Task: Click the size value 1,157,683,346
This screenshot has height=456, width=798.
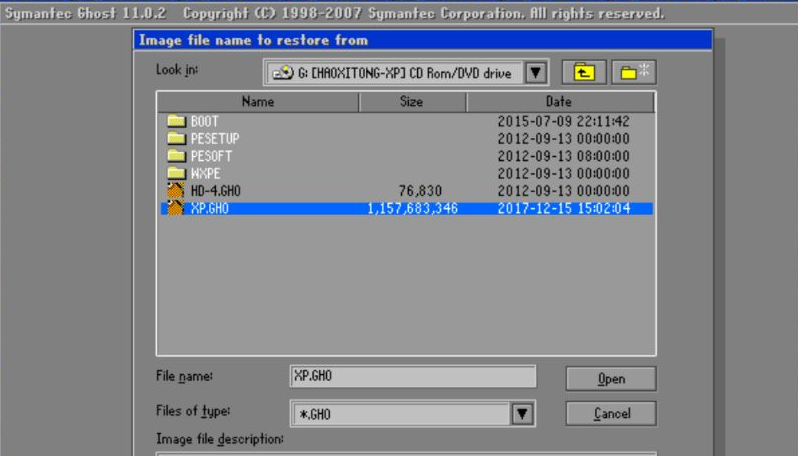Action: pyautogui.click(x=412, y=208)
